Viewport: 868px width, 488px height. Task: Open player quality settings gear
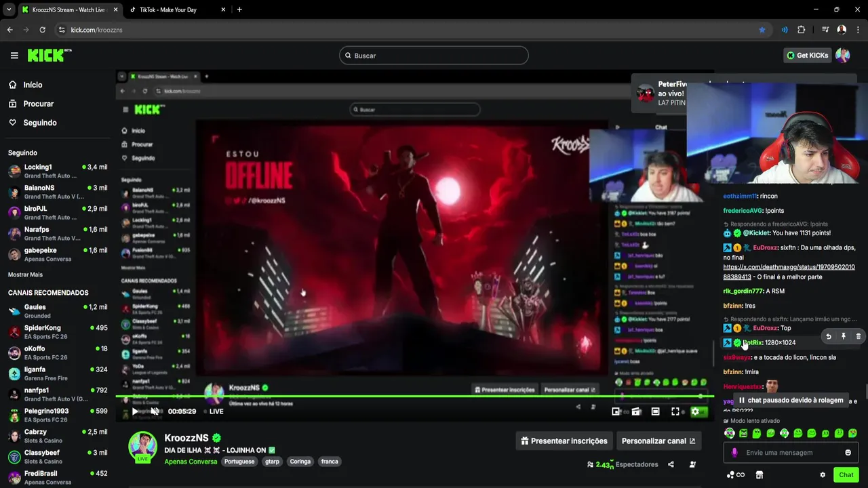695,411
